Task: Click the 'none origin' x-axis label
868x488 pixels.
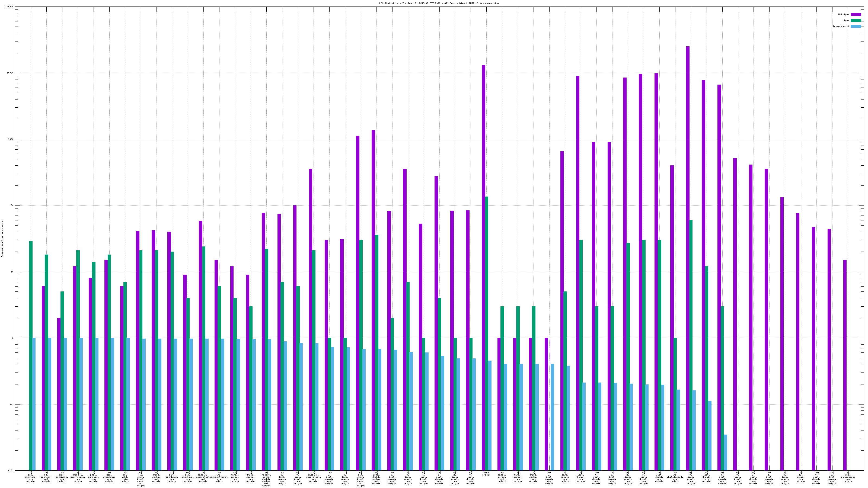Action: [x=486, y=474]
